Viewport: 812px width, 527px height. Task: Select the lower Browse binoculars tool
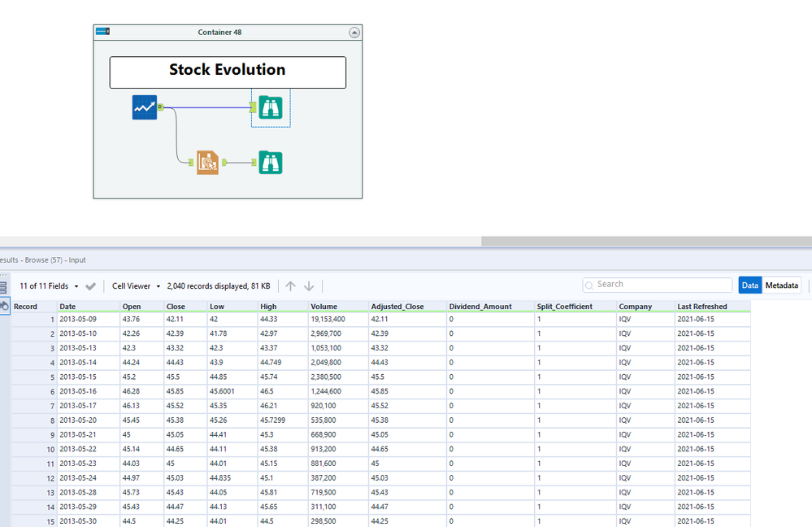(x=270, y=163)
